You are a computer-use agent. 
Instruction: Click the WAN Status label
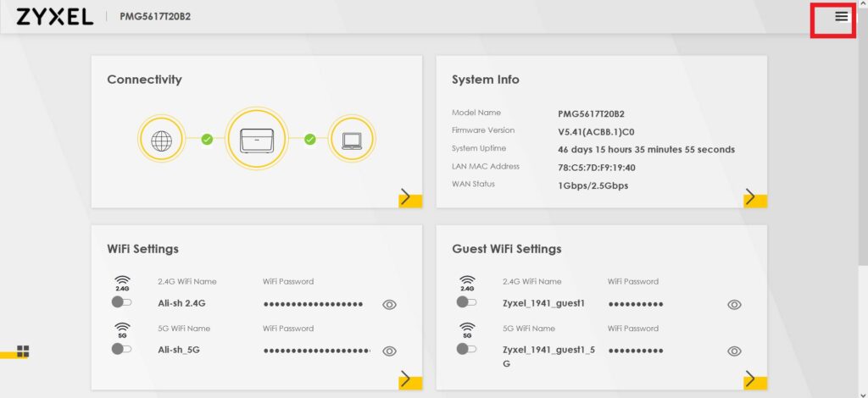473,184
